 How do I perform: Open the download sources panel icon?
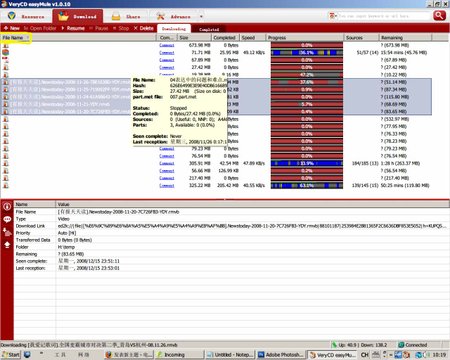pyautogui.click(x=7, y=232)
